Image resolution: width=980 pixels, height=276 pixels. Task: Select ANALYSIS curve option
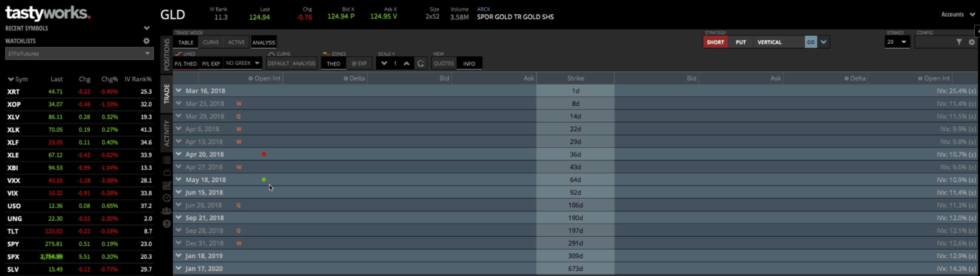point(304,63)
